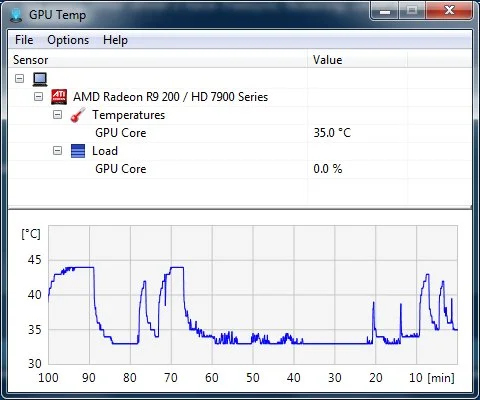Click the GPU Temp app icon in title bar

(16, 15)
